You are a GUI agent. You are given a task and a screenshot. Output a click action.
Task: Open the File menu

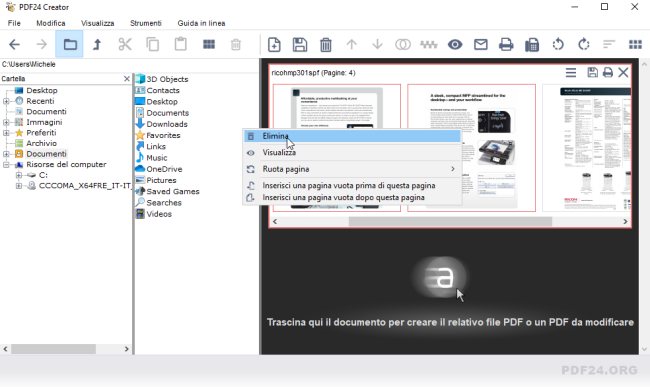tap(14, 23)
